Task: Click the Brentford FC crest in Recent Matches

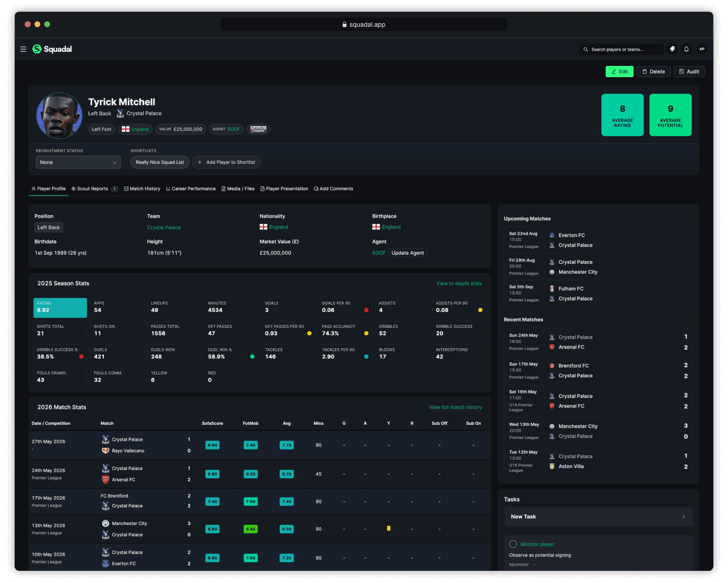Action: (x=552, y=366)
